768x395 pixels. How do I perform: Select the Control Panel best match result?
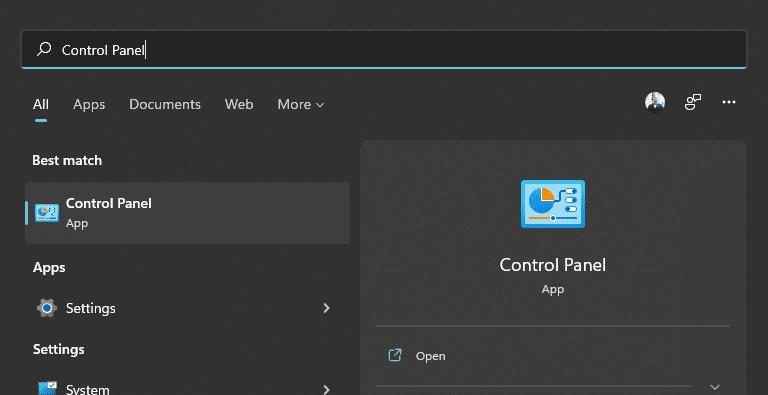point(188,213)
